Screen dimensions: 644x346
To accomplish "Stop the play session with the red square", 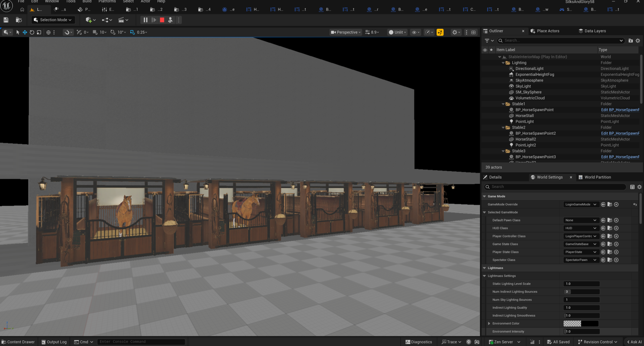I will (162, 20).
